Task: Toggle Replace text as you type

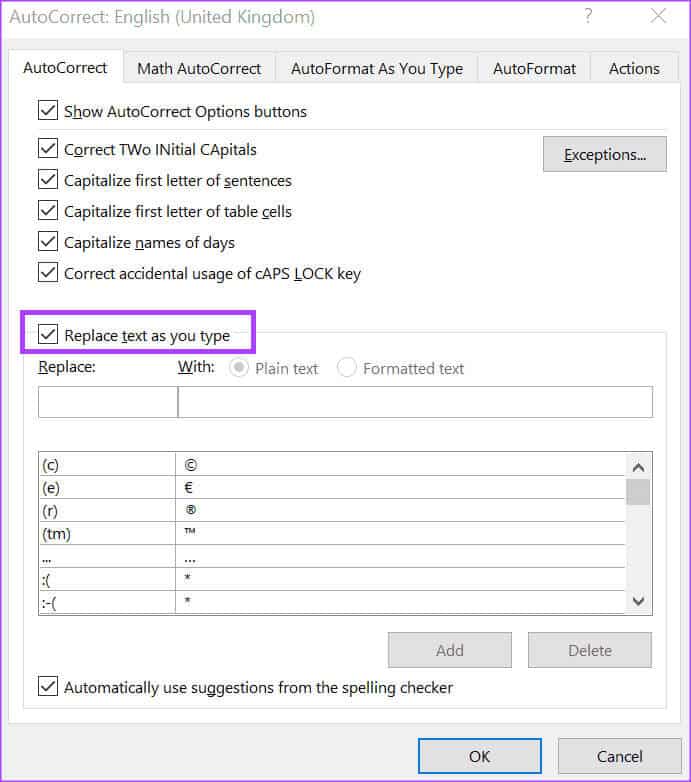Action: [x=48, y=335]
